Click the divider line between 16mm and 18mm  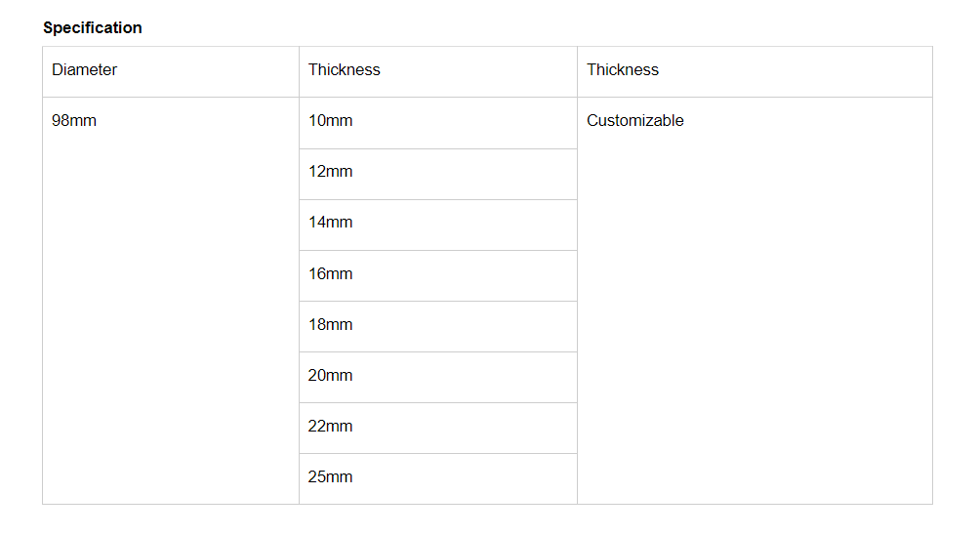point(438,301)
